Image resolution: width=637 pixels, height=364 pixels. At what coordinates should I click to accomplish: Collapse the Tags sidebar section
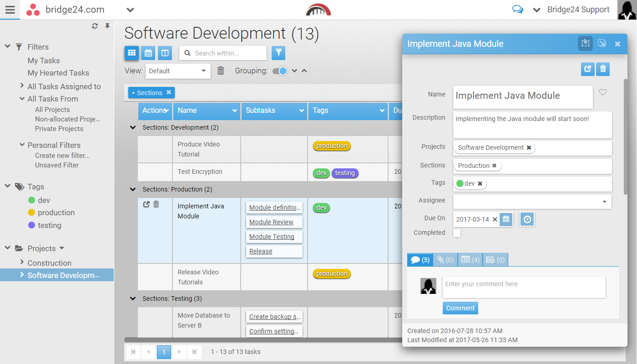[x=8, y=186]
